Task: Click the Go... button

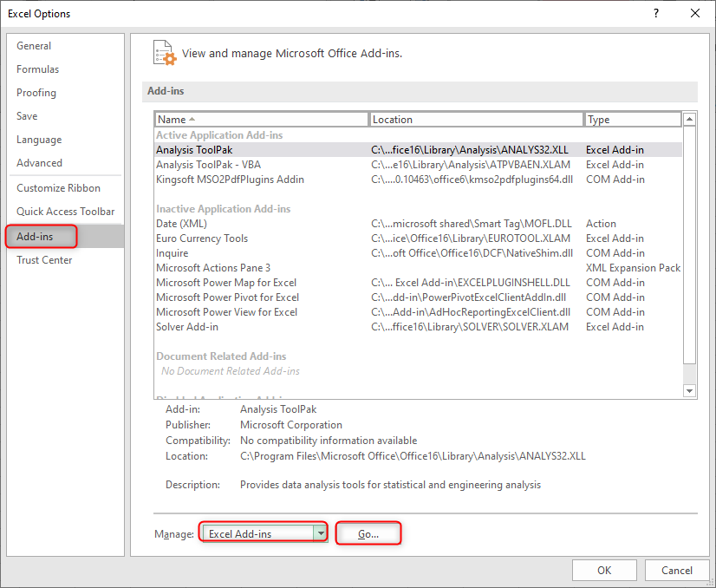Action: (368, 533)
